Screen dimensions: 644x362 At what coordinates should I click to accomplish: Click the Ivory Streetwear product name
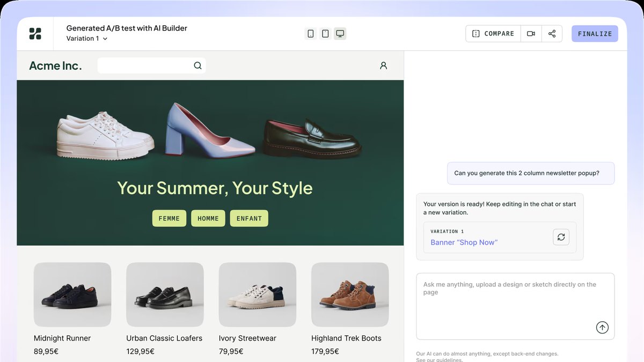tap(247, 338)
